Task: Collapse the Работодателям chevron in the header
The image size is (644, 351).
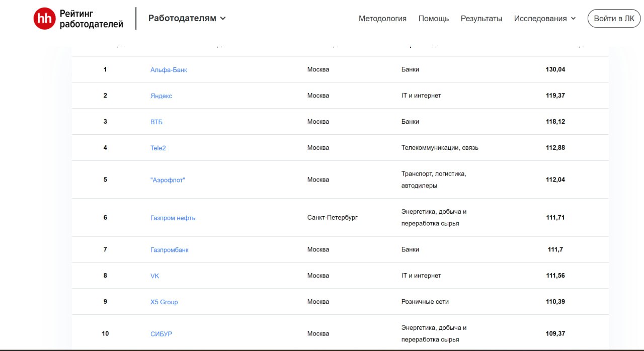Action: tap(222, 18)
